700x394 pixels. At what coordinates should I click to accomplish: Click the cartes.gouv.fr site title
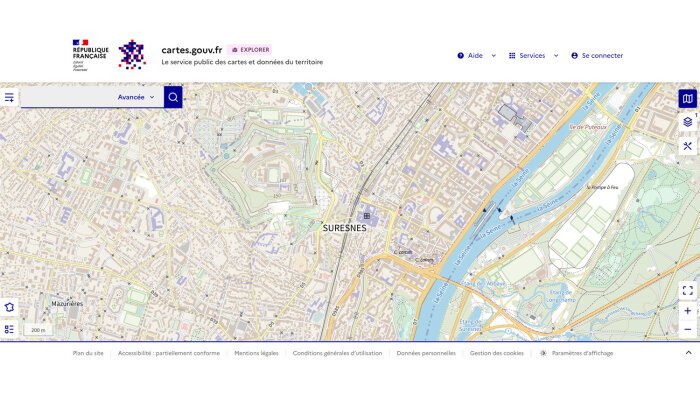click(192, 50)
